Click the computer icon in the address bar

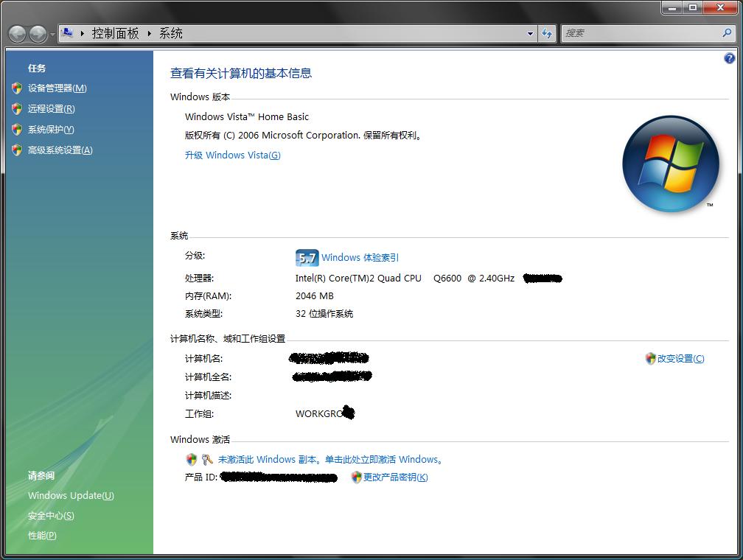click(68, 33)
